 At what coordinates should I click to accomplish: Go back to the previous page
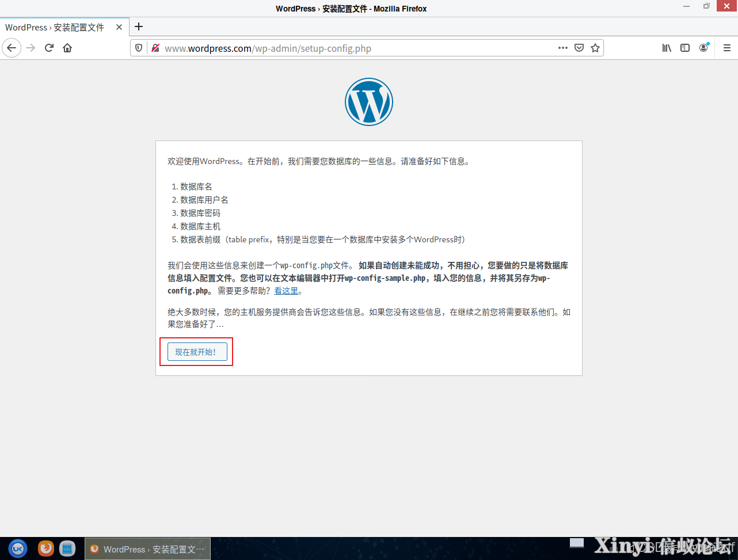12,48
